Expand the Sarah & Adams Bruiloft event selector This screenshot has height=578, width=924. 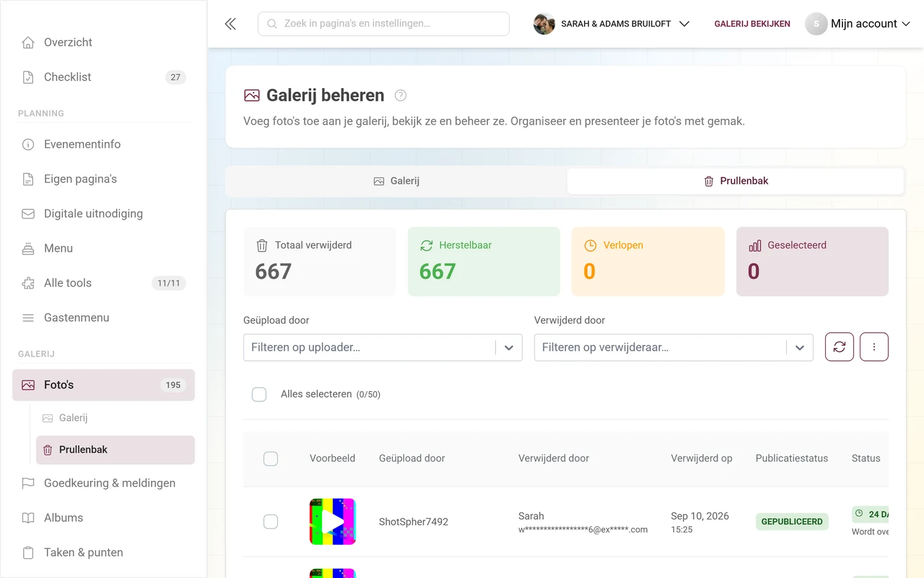(612, 24)
